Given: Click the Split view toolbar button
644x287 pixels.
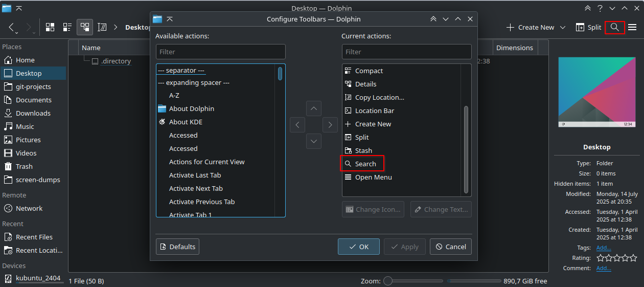Looking at the screenshot, I should coord(588,27).
